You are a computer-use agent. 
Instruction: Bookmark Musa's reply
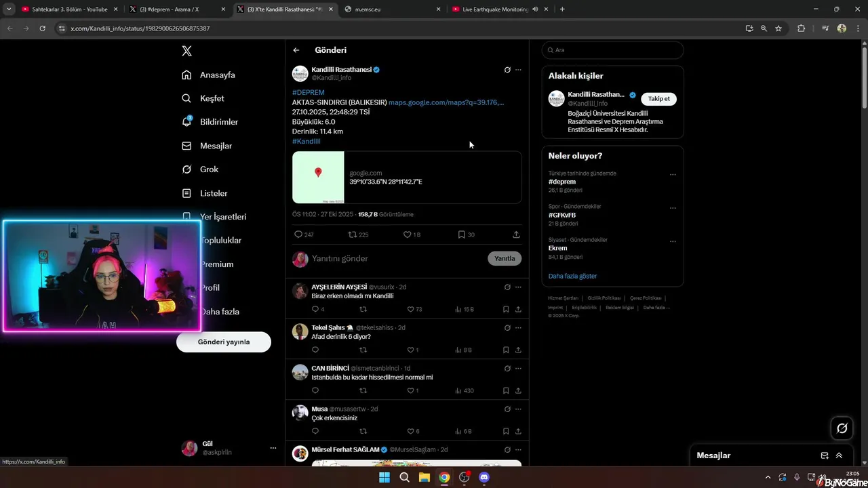(506, 431)
